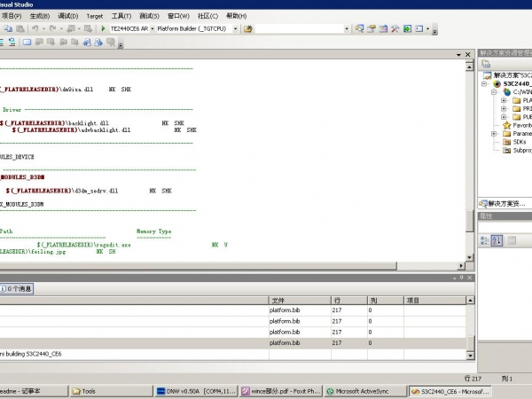Open the 帮助(H) menu

[x=236, y=16]
